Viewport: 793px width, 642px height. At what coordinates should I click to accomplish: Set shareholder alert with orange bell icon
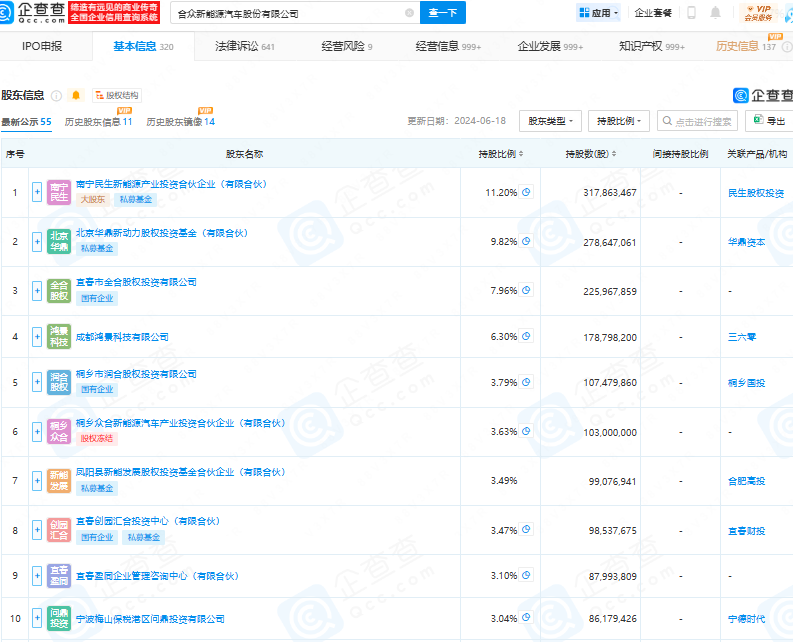point(76,95)
